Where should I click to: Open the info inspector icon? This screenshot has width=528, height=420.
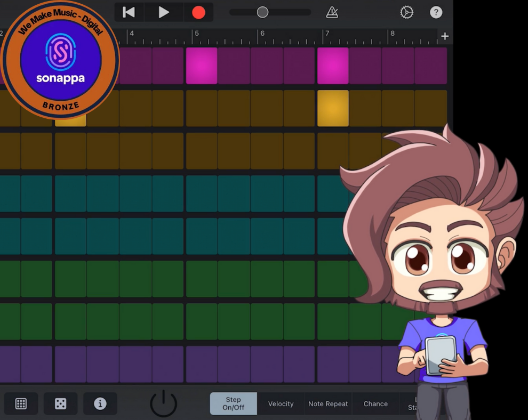(x=100, y=403)
